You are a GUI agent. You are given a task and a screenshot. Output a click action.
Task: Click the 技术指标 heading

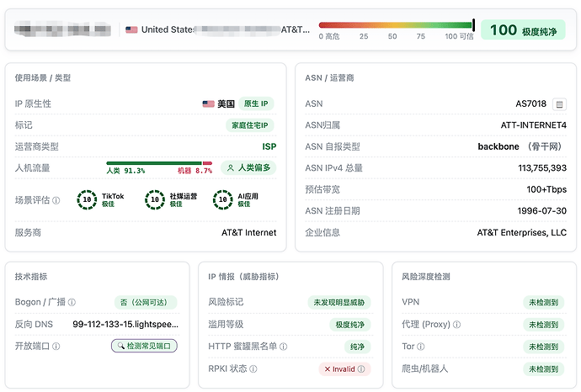coord(31,277)
